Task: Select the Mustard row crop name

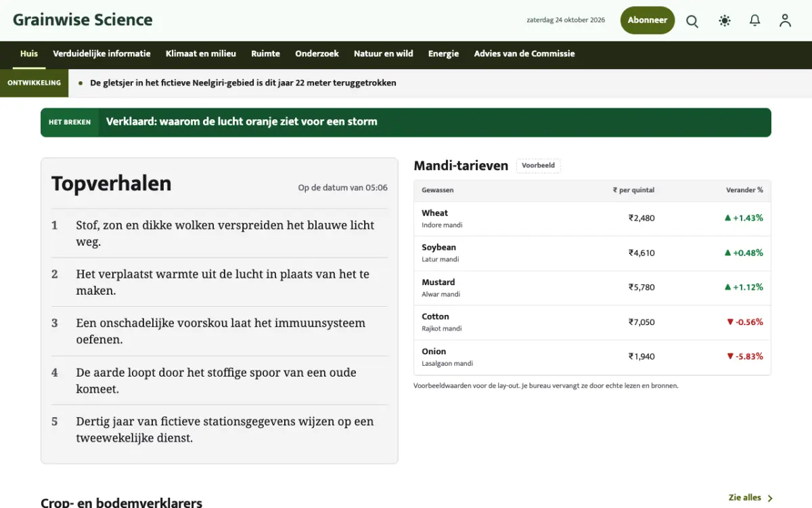Action: 438,282
